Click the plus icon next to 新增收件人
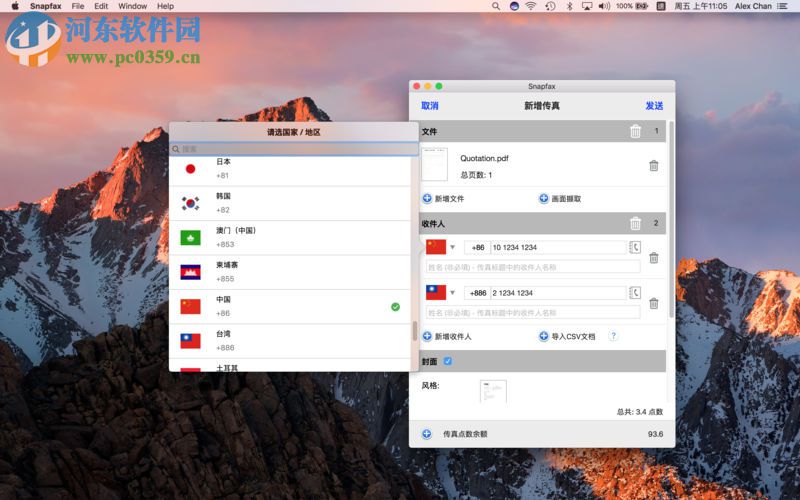This screenshot has height=500, width=800. tap(427, 336)
